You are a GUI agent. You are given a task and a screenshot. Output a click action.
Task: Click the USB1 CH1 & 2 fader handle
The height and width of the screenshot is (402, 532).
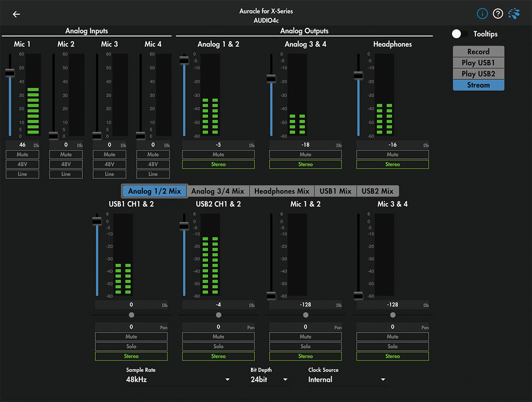tap(97, 220)
